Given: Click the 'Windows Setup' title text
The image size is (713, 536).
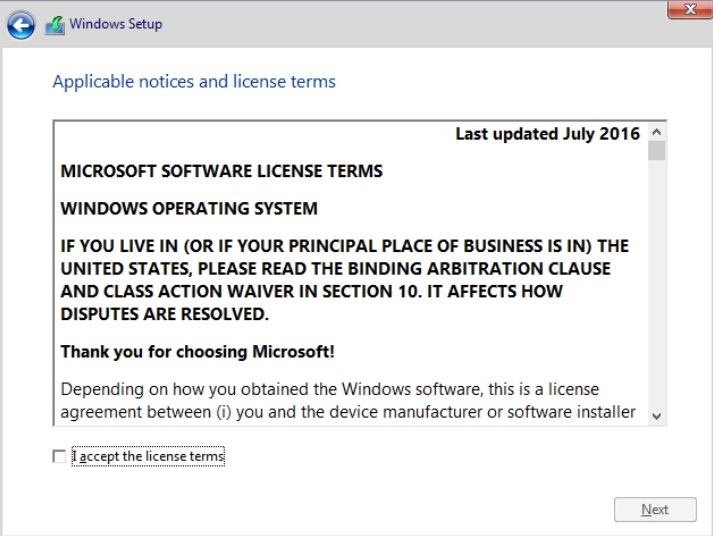Looking at the screenshot, I should [115, 24].
